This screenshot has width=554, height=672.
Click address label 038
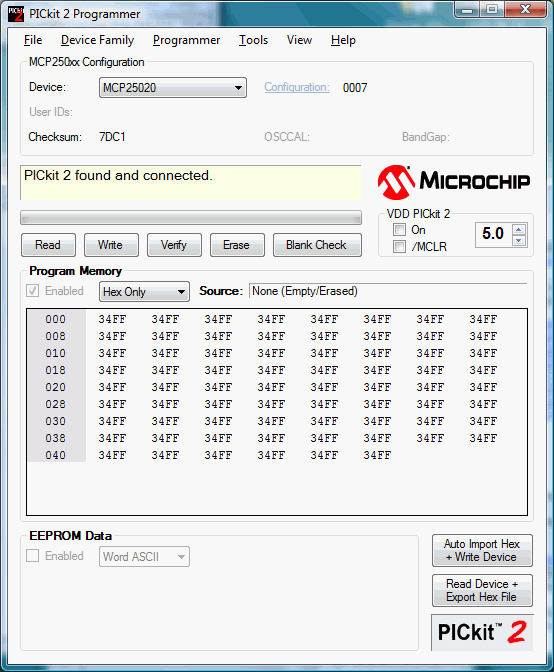(x=56, y=438)
